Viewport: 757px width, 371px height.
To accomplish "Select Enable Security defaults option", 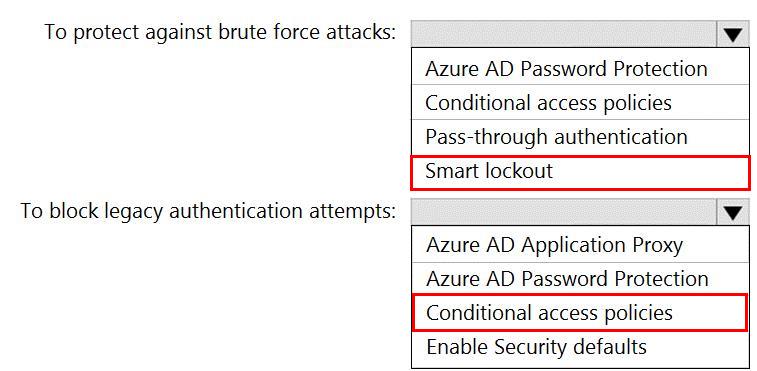I will (x=580, y=348).
